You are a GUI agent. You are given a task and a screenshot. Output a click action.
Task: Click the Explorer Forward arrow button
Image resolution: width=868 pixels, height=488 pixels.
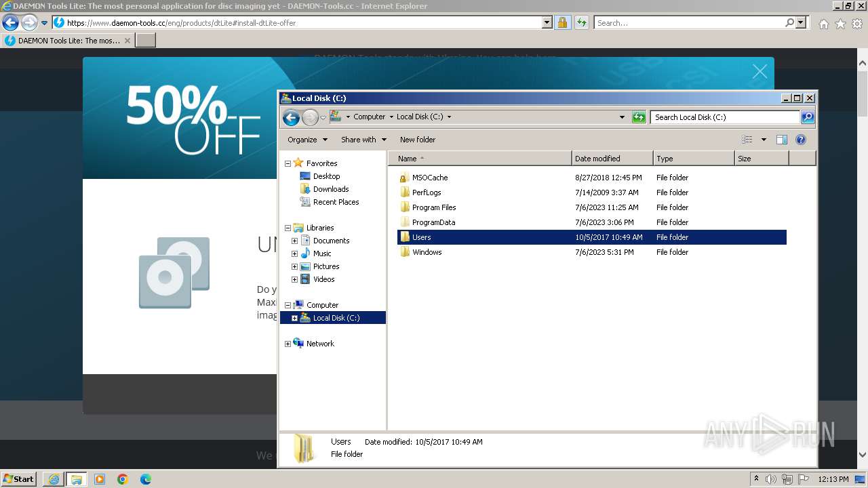pyautogui.click(x=310, y=118)
